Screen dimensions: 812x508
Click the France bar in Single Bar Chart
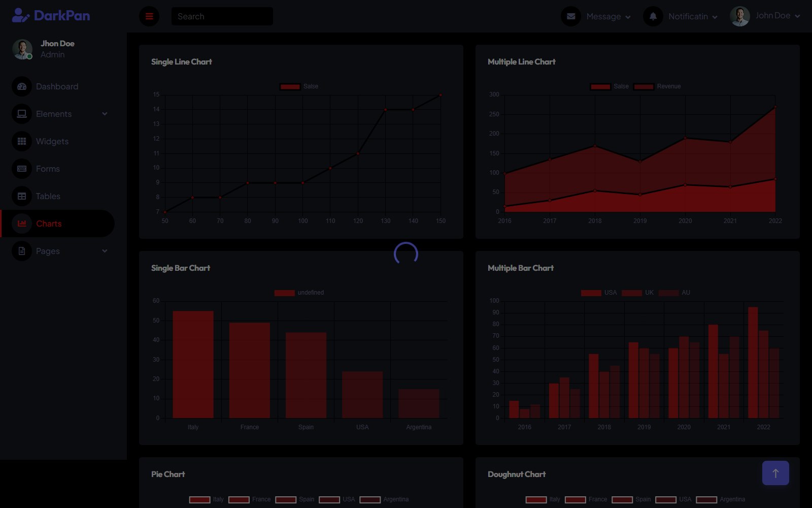[250, 370]
